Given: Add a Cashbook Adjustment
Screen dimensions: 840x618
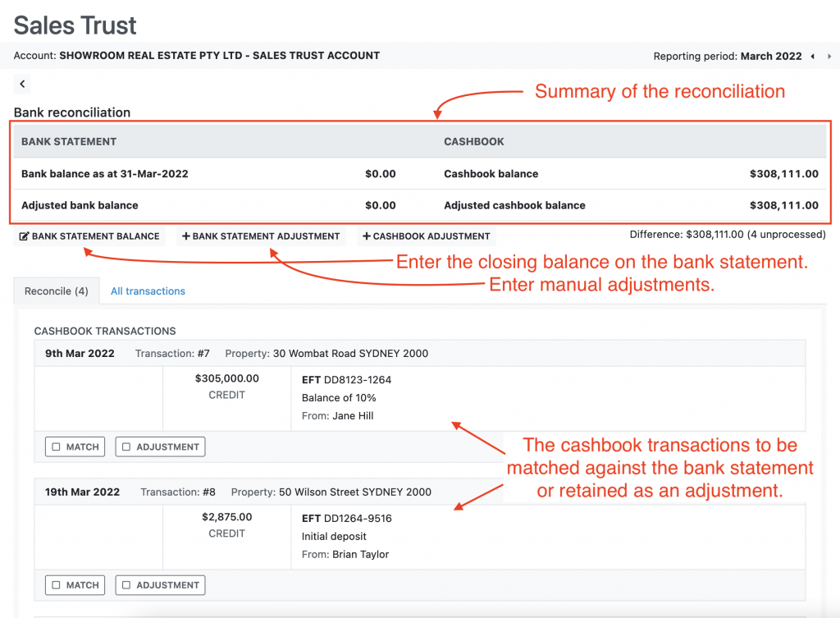Looking at the screenshot, I should tap(427, 236).
